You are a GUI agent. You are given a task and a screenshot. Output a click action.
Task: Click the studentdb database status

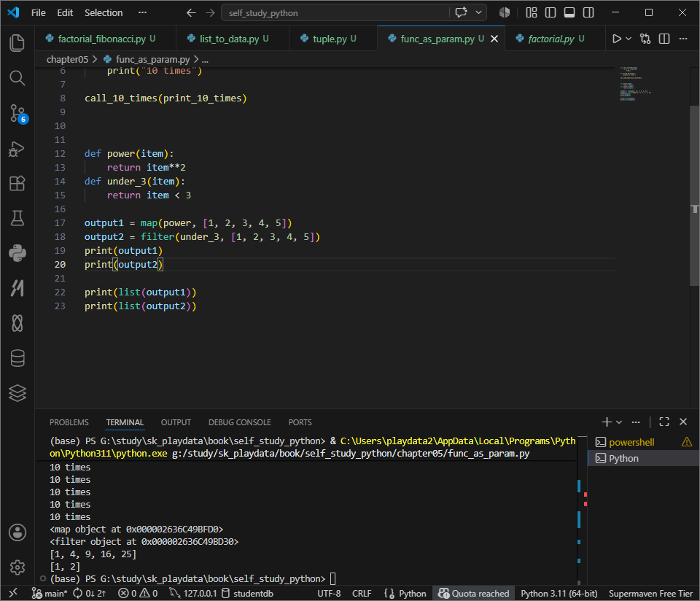pyautogui.click(x=248, y=593)
